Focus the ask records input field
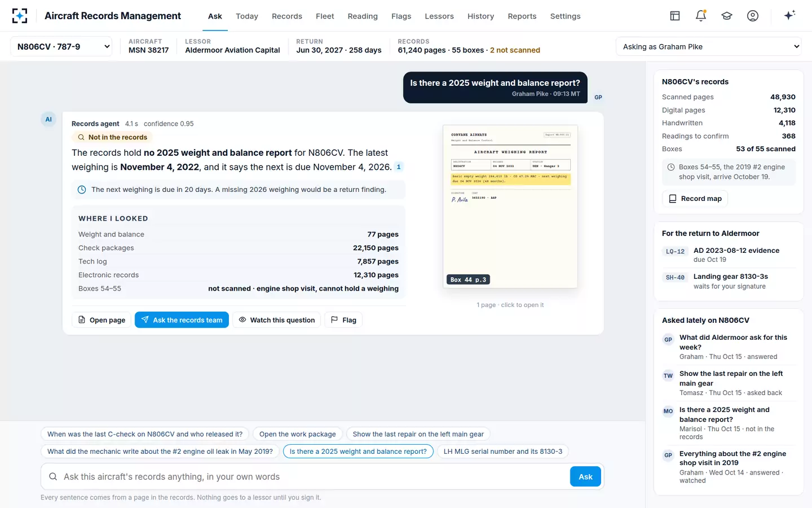Image resolution: width=812 pixels, height=508 pixels. [315, 477]
